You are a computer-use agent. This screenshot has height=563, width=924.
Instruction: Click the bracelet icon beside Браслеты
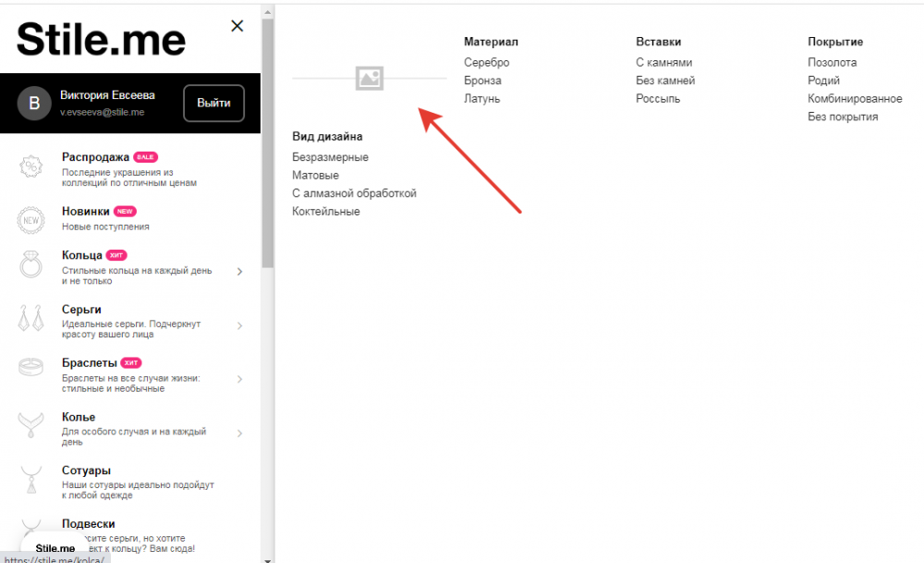tap(31, 368)
